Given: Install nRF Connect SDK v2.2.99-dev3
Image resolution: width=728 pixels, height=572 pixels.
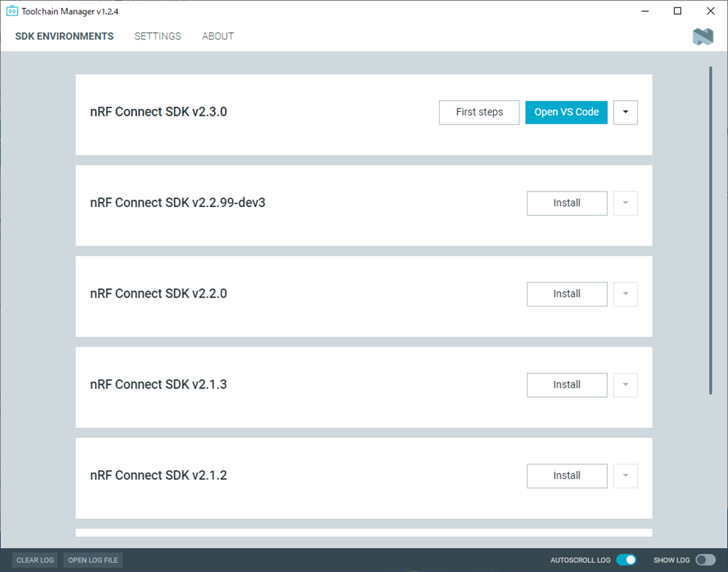Looking at the screenshot, I should [x=567, y=203].
